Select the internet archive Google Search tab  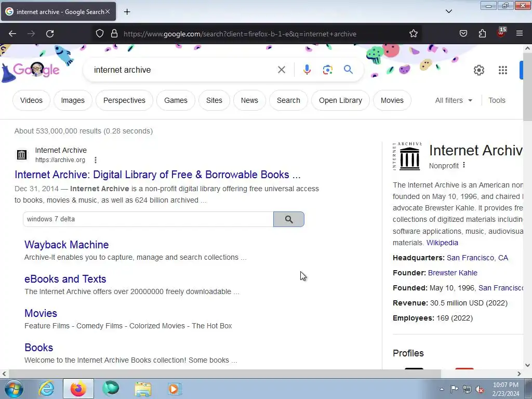pos(58,11)
